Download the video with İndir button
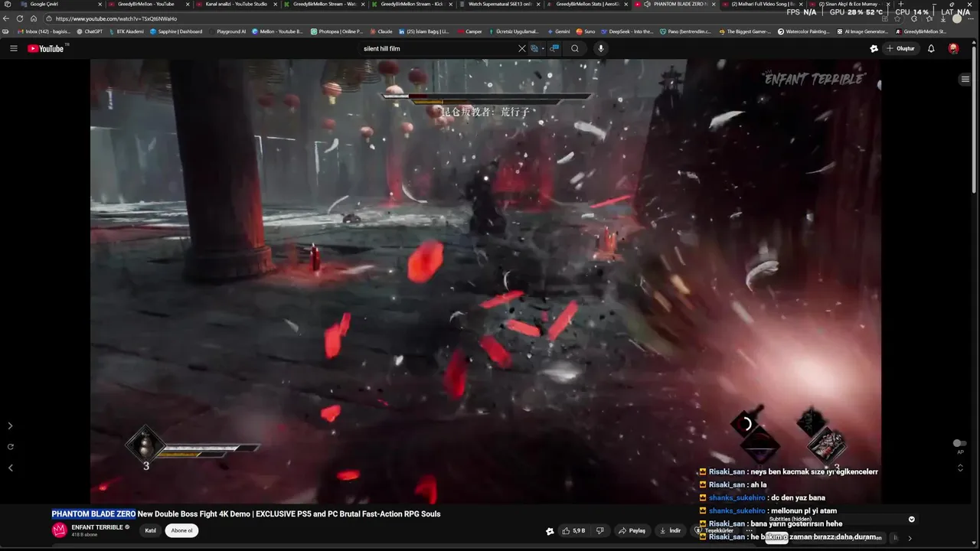The height and width of the screenshot is (551, 980). click(x=670, y=530)
